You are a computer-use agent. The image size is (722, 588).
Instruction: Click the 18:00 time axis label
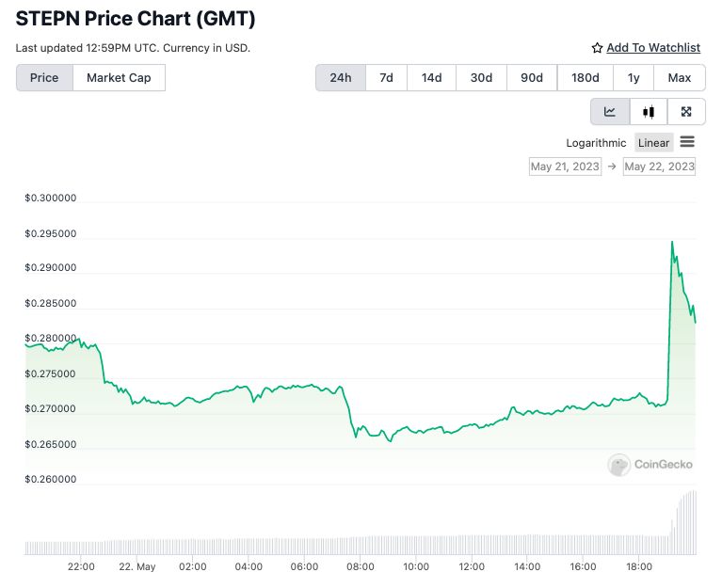tap(639, 566)
